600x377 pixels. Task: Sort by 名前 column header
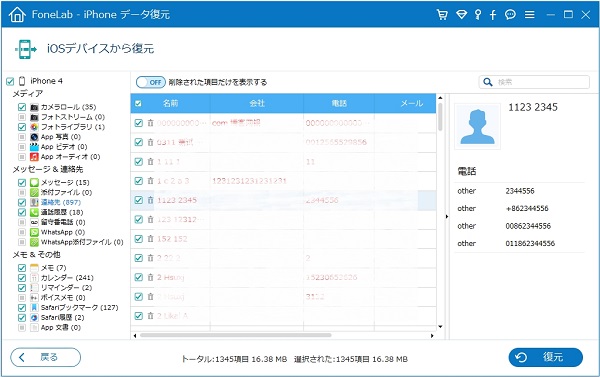[171, 103]
